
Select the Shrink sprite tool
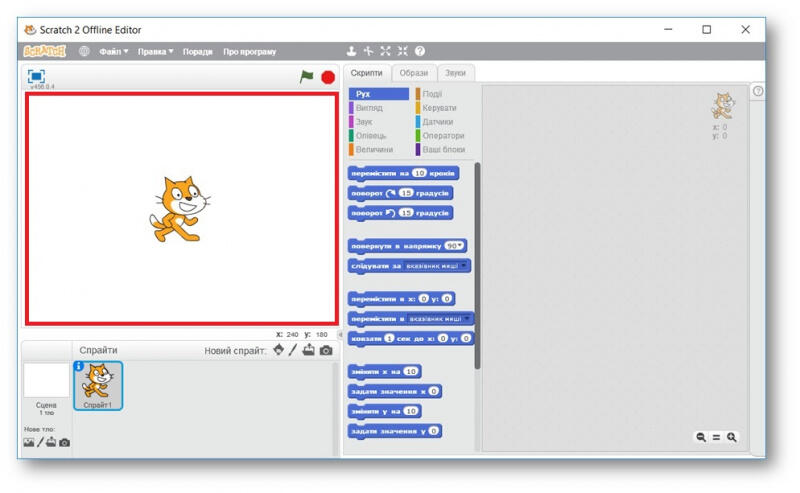point(403,51)
